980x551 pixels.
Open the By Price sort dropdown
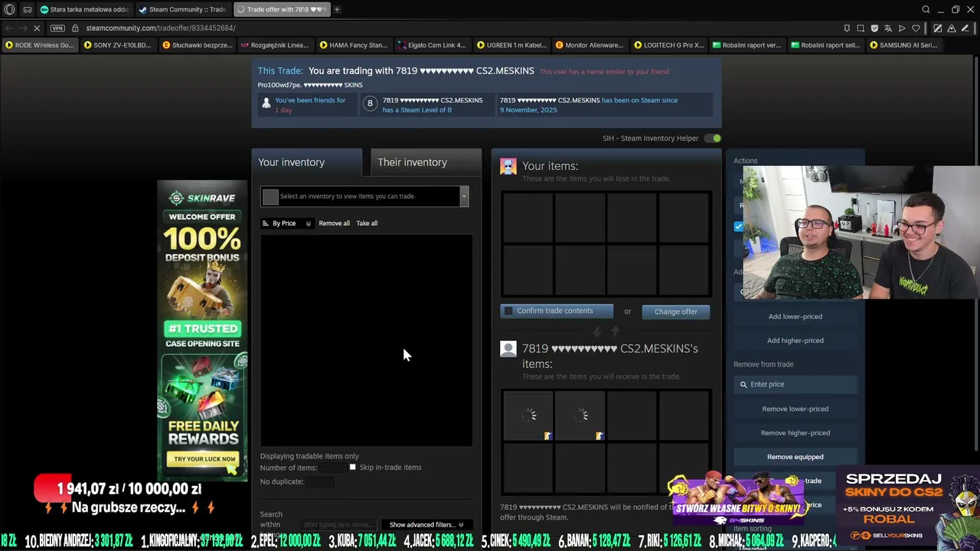[287, 223]
